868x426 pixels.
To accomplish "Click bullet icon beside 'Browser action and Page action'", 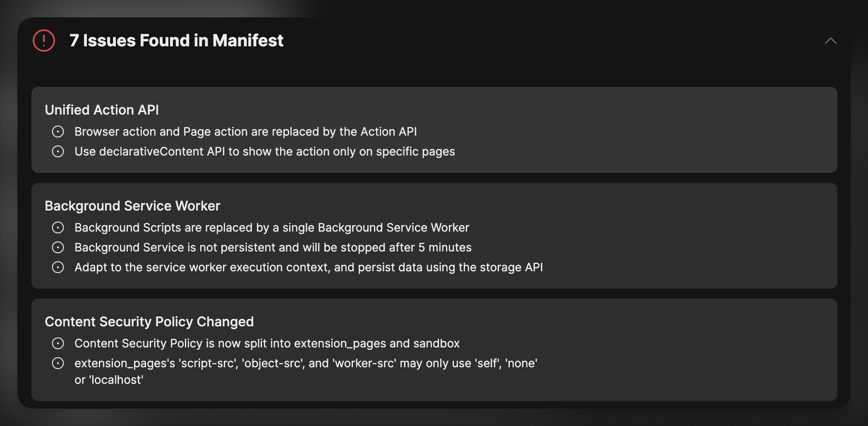I will (x=58, y=132).
